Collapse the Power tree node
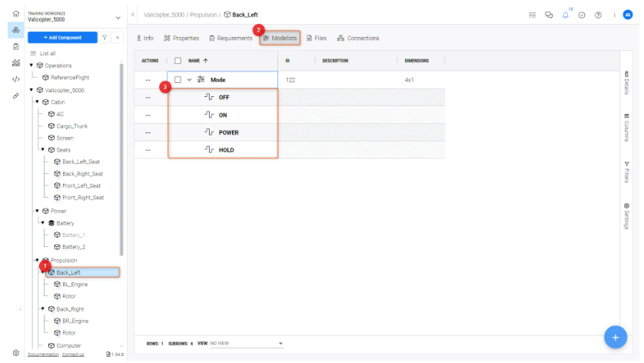 37,211
